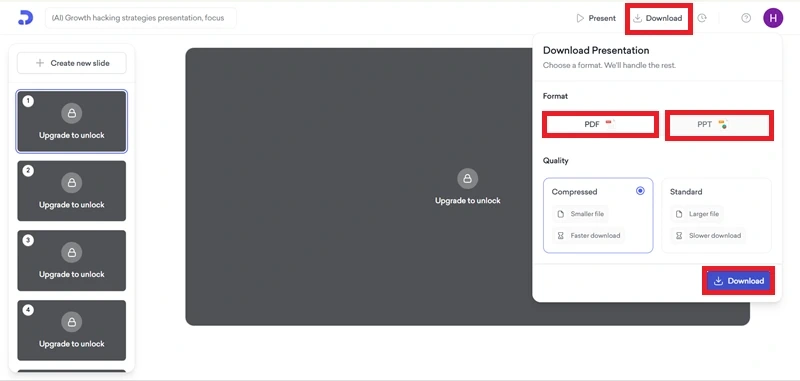Click lock icon on slide 1 thumbnail
The height and width of the screenshot is (381, 800).
click(x=72, y=113)
